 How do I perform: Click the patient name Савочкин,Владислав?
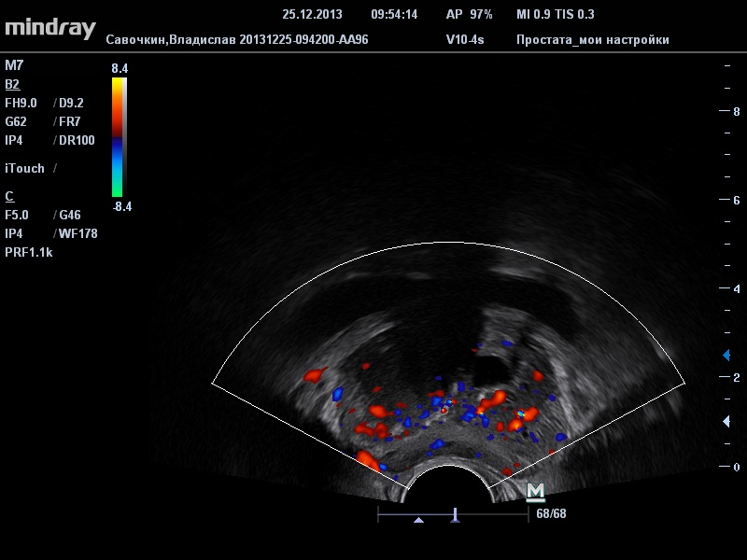coord(171,39)
